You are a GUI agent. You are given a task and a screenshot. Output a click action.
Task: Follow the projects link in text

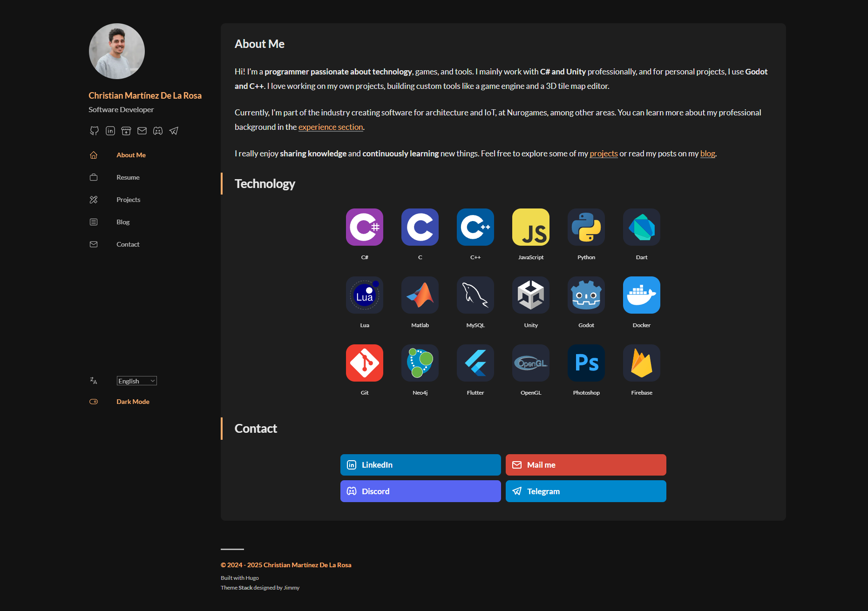tap(604, 154)
